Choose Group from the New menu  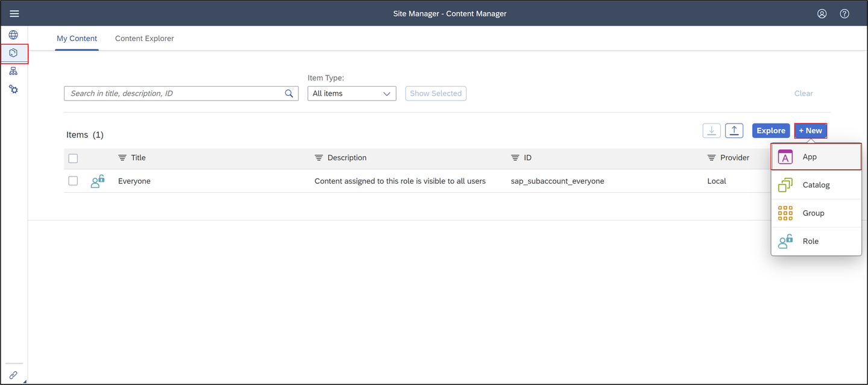pyautogui.click(x=816, y=213)
